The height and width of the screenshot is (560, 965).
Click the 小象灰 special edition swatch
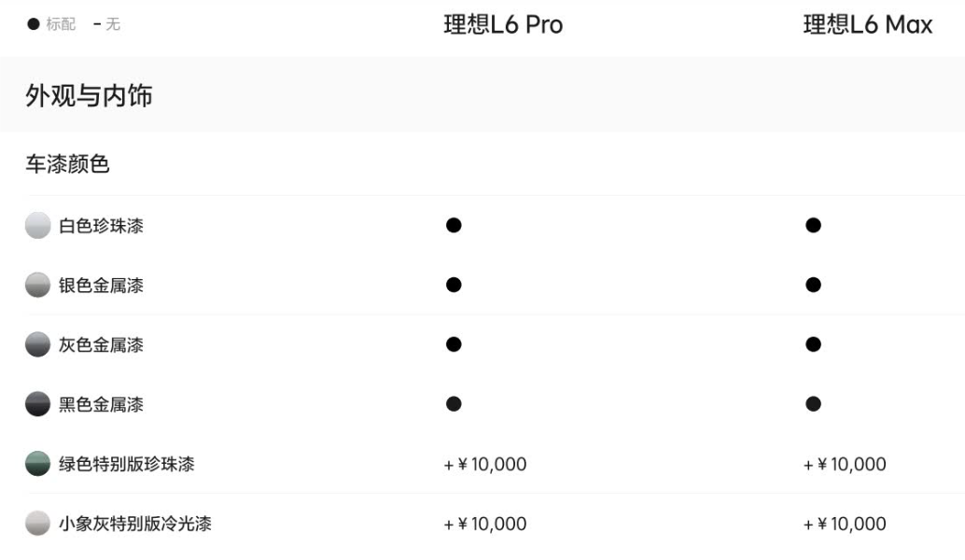click(x=37, y=524)
